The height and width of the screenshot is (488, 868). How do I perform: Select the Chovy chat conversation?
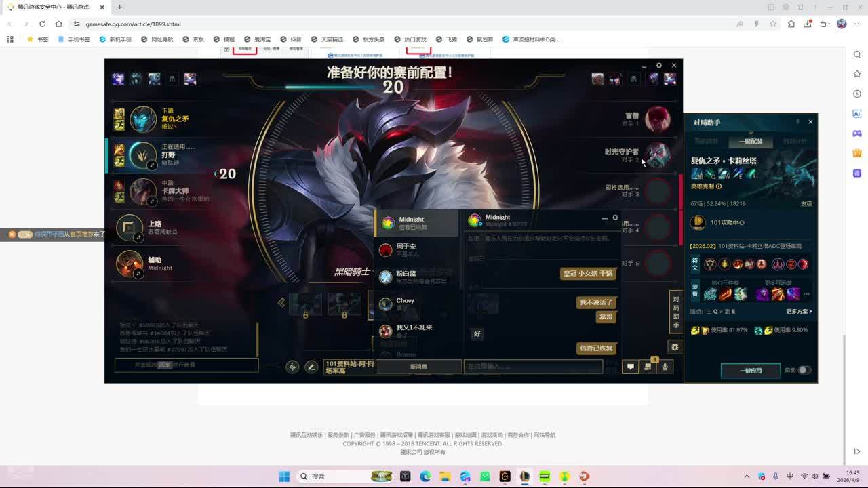416,304
